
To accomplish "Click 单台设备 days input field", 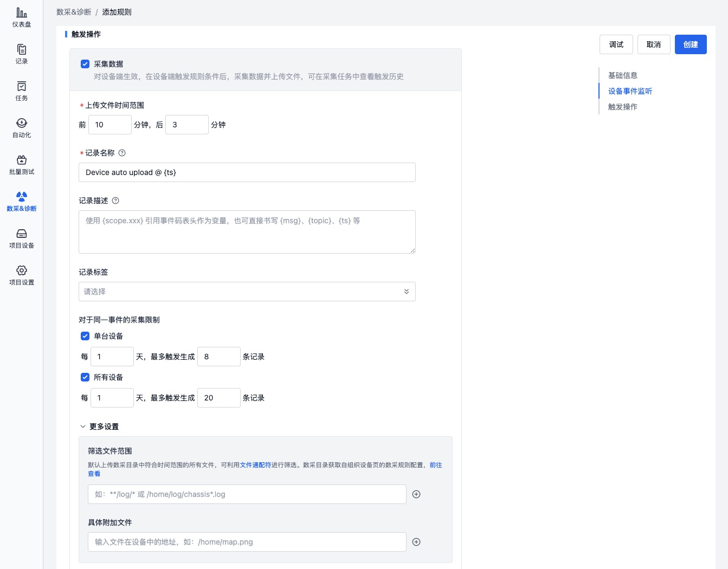I will click(x=112, y=357).
